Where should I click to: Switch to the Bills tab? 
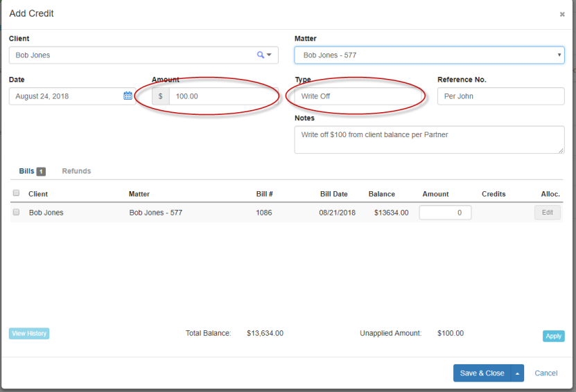pyautogui.click(x=26, y=171)
